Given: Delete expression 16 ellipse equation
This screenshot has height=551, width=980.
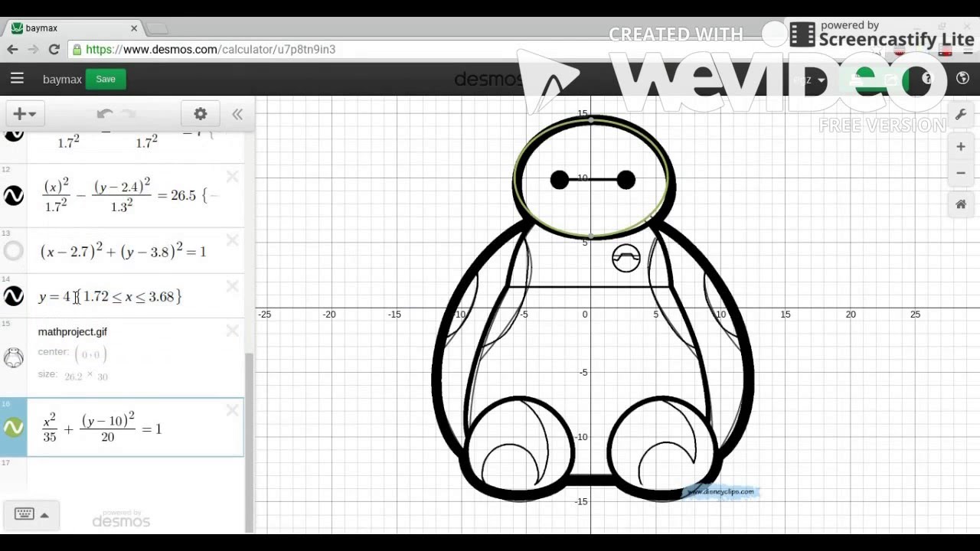Looking at the screenshot, I should [x=233, y=411].
